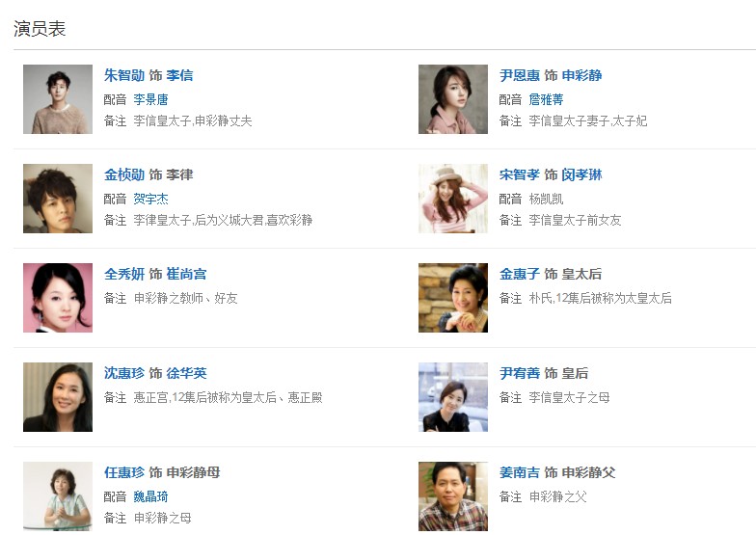The image size is (756, 535).
Task: Click 姜南吉's portrait thumbnail
Action: [x=453, y=496]
